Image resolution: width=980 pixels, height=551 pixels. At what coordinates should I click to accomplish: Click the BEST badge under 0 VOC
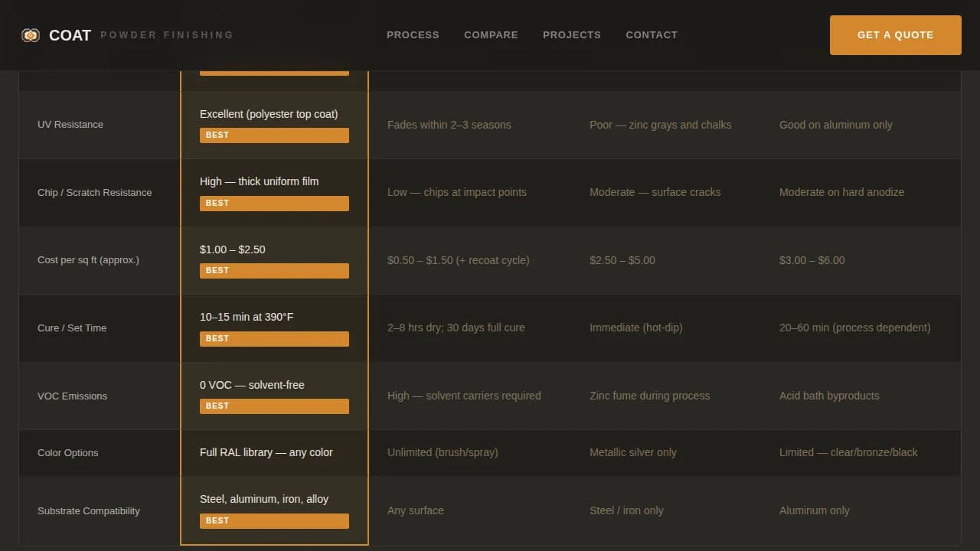(x=274, y=406)
